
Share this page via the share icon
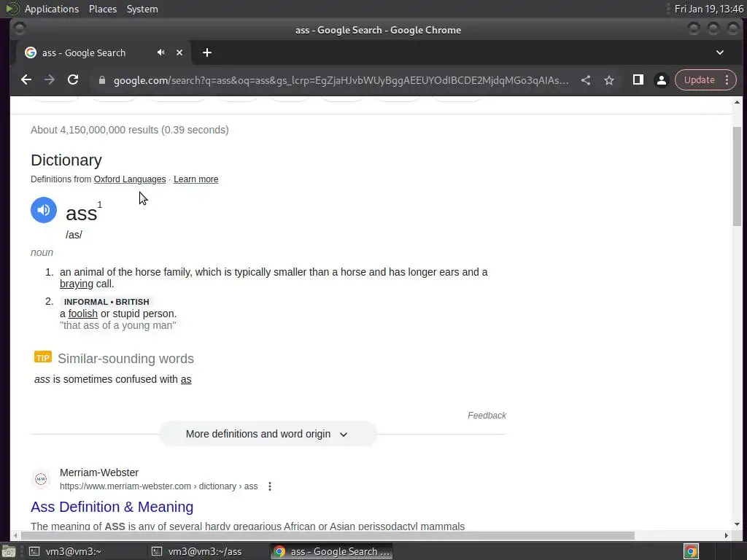(x=586, y=80)
